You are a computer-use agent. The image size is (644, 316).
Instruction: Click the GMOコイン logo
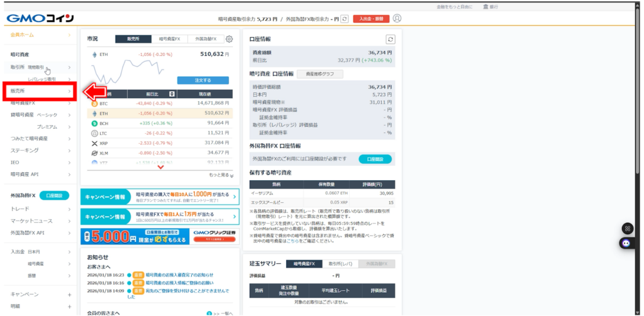point(40,18)
